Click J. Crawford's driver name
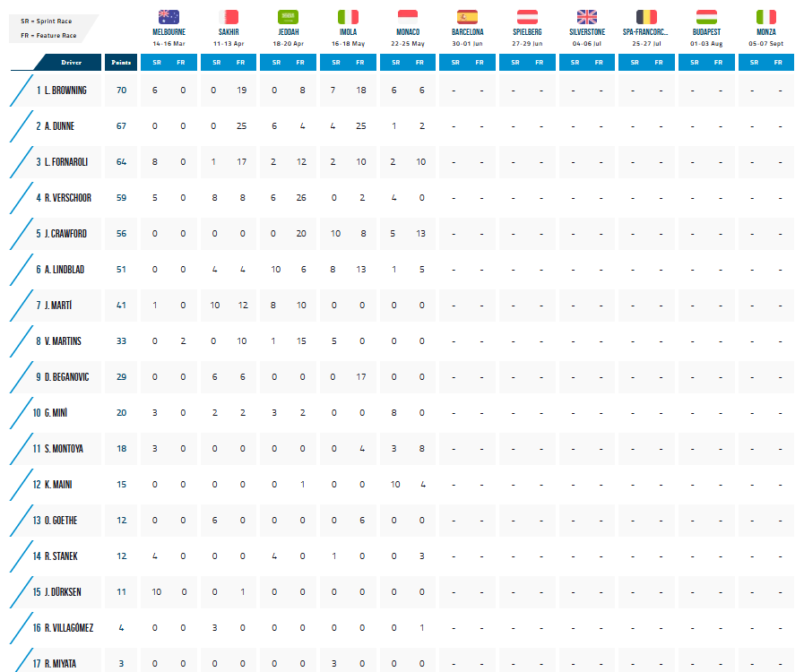The image size is (804, 672). [65, 234]
